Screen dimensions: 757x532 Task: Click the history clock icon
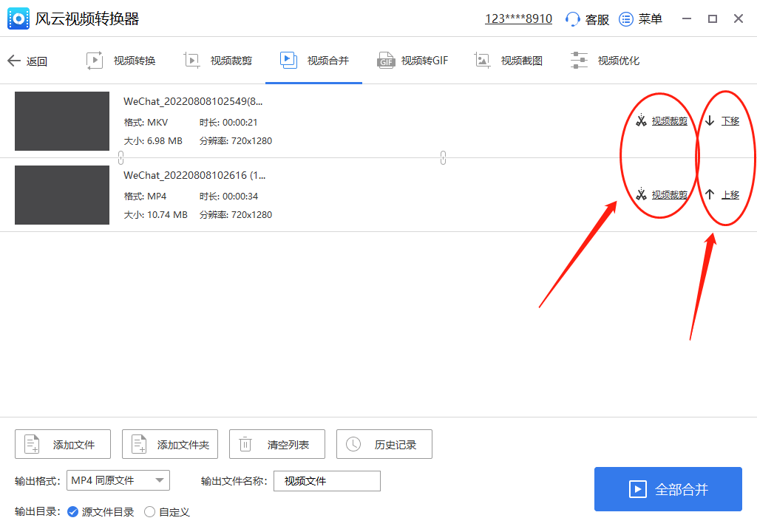(x=353, y=444)
